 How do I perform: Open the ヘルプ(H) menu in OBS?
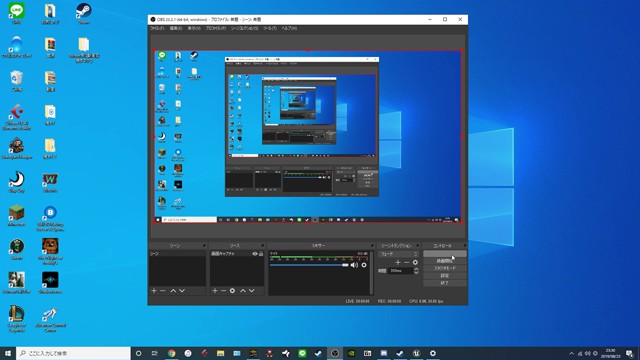[289, 28]
